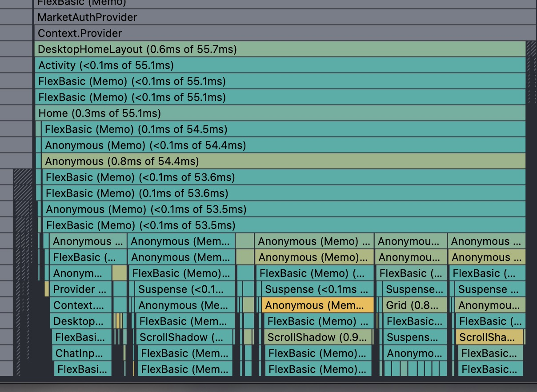Click the Provider bar in lower-left column
This screenshot has height=392, width=537.
(x=80, y=289)
